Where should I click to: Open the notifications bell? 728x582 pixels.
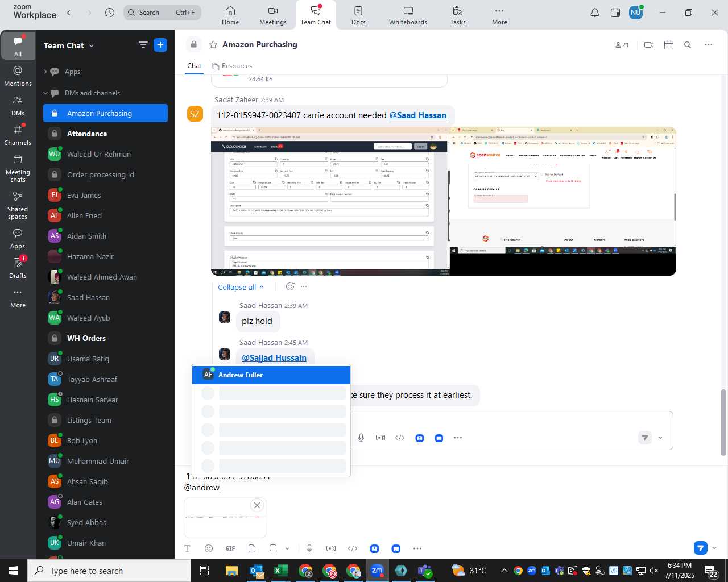click(x=595, y=13)
